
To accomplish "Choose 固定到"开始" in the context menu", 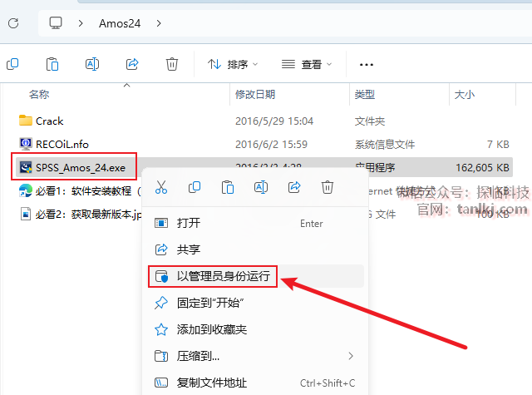I will (x=256, y=303).
